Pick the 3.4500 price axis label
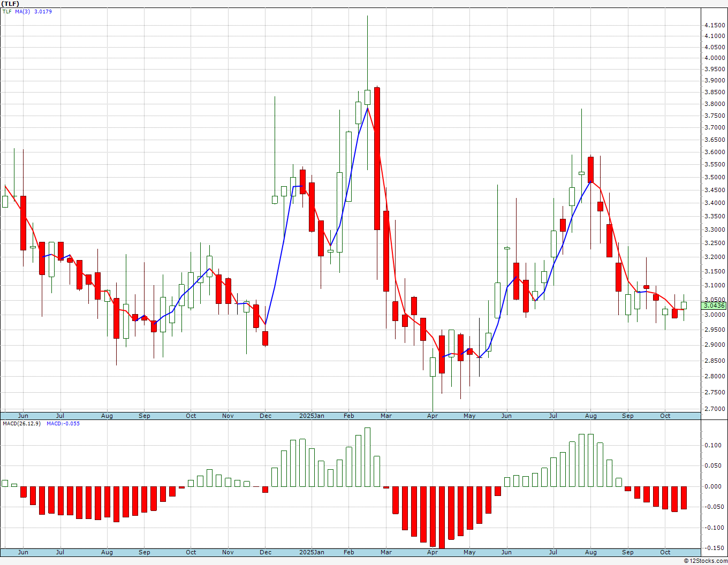The width and height of the screenshot is (728, 565). click(715, 190)
